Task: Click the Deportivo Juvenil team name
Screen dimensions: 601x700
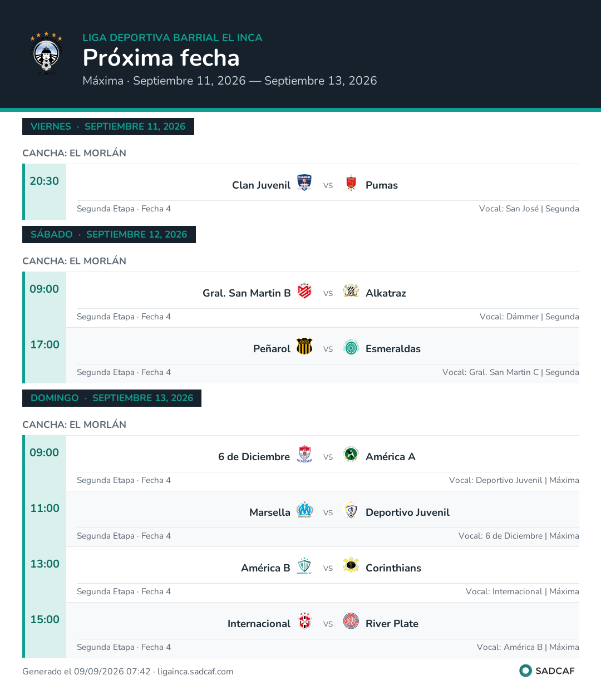Action: pyautogui.click(x=407, y=512)
